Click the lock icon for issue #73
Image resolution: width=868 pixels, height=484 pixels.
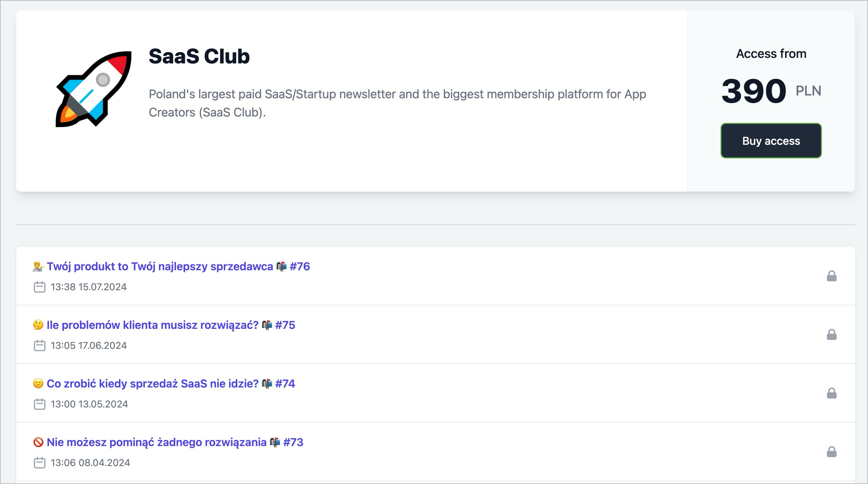pyautogui.click(x=831, y=452)
